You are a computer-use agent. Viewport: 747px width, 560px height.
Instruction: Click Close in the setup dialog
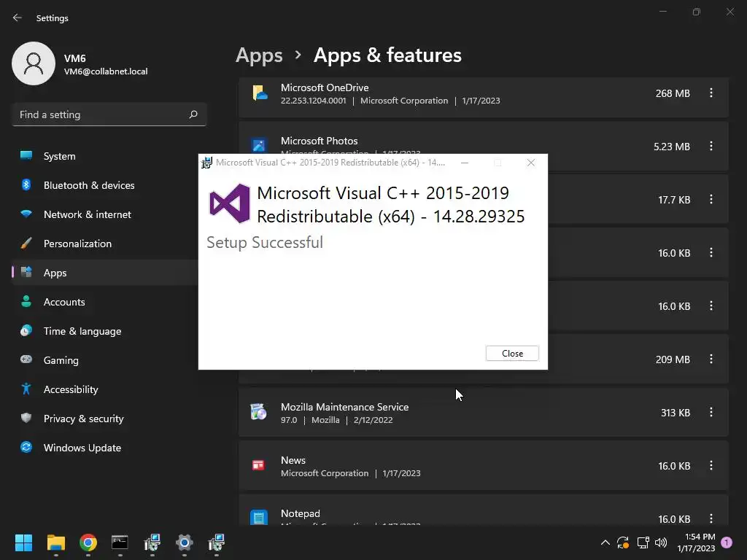[x=512, y=353]
